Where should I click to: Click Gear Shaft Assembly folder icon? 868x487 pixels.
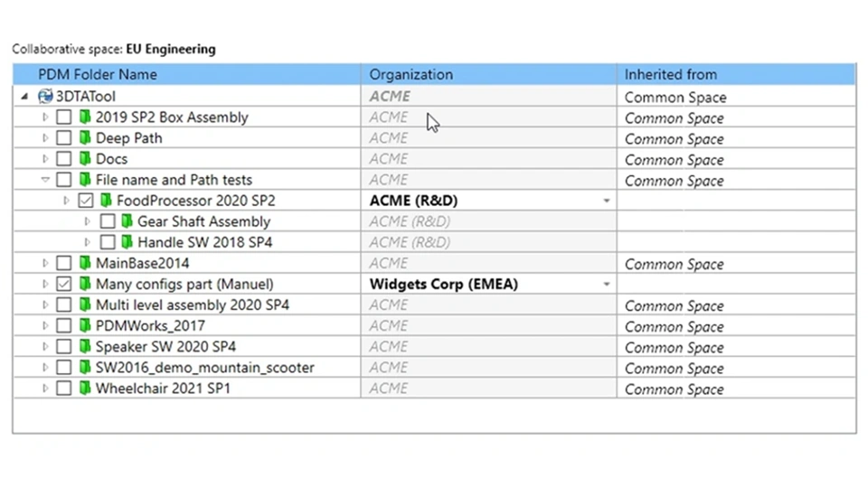click(127, 221)
